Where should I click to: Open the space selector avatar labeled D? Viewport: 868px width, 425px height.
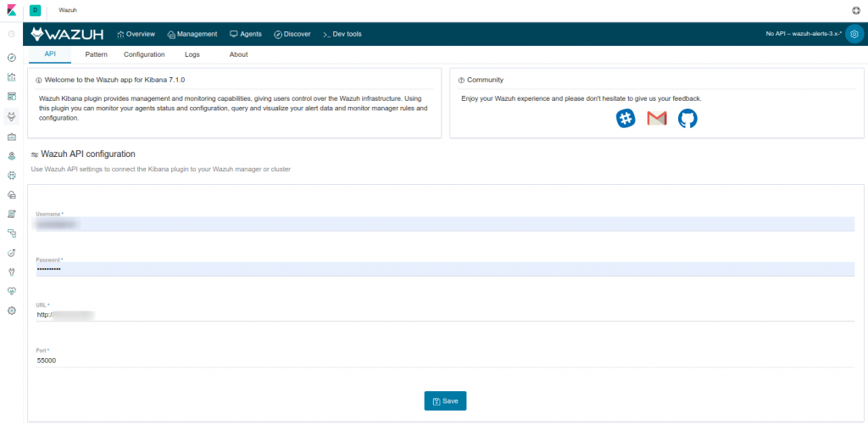coord(35,10)
